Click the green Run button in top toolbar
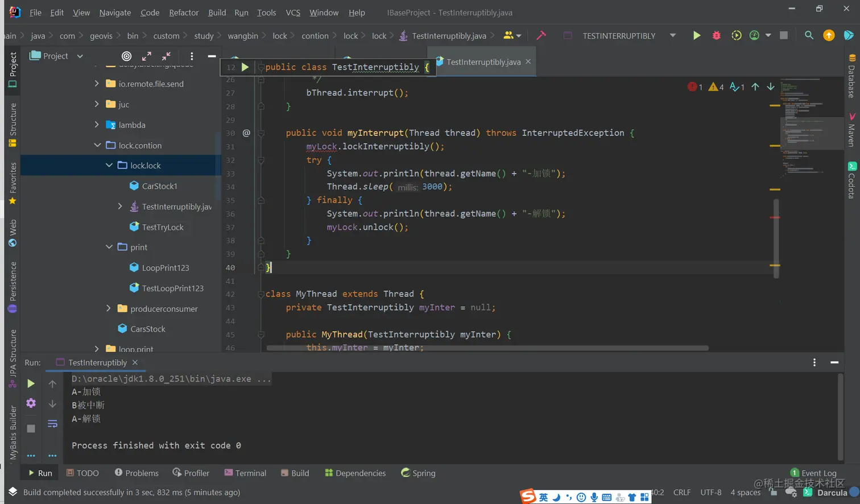This screenshot has height=504, width=860. click(696, 35)
